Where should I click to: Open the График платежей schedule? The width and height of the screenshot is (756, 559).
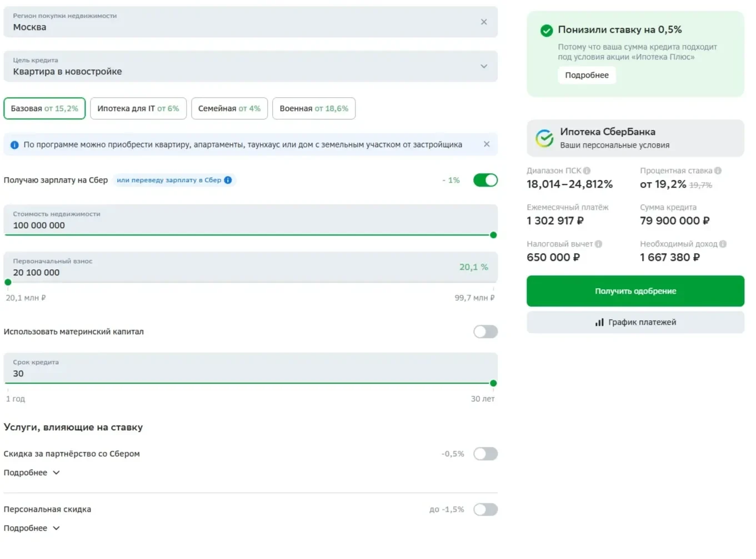tap(635, 323)
